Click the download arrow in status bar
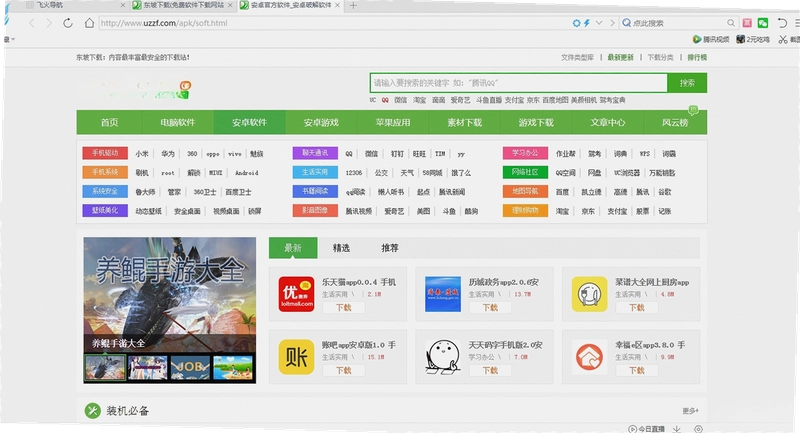The width and height of the screenshot is (800, 433). [677, 429]
